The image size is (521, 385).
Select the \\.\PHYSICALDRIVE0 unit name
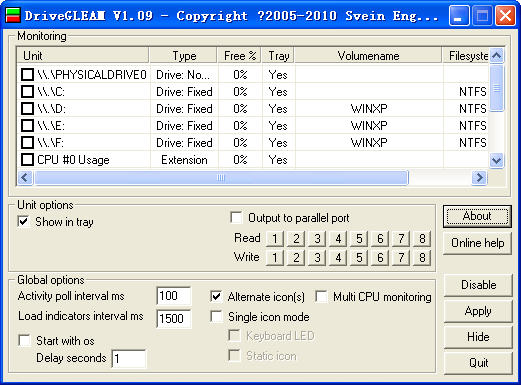click(x=92, y=75)
